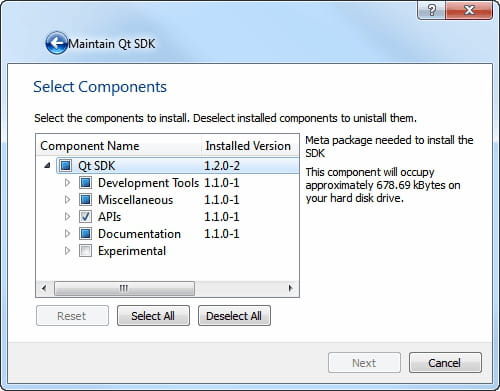
Task: Select the Qt SDK row label
Action: click(96, 166)
